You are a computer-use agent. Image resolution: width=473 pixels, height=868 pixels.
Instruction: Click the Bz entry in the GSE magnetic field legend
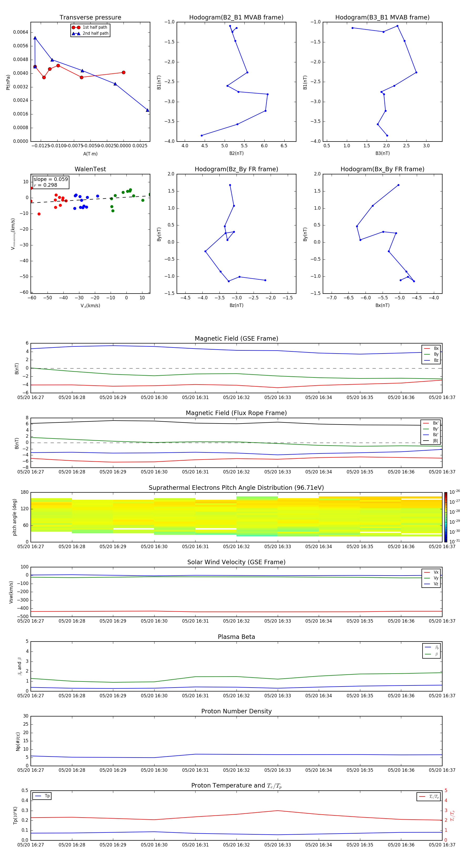point(431,360)
